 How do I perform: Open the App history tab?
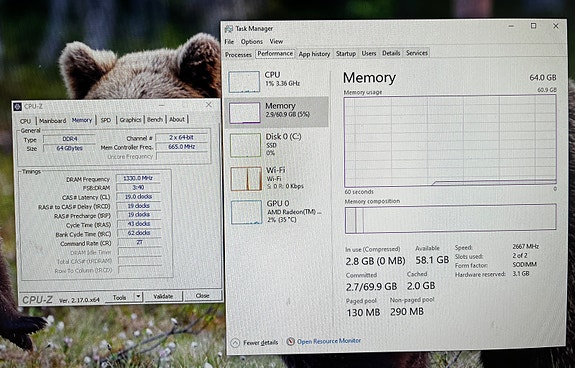point(314,54)
